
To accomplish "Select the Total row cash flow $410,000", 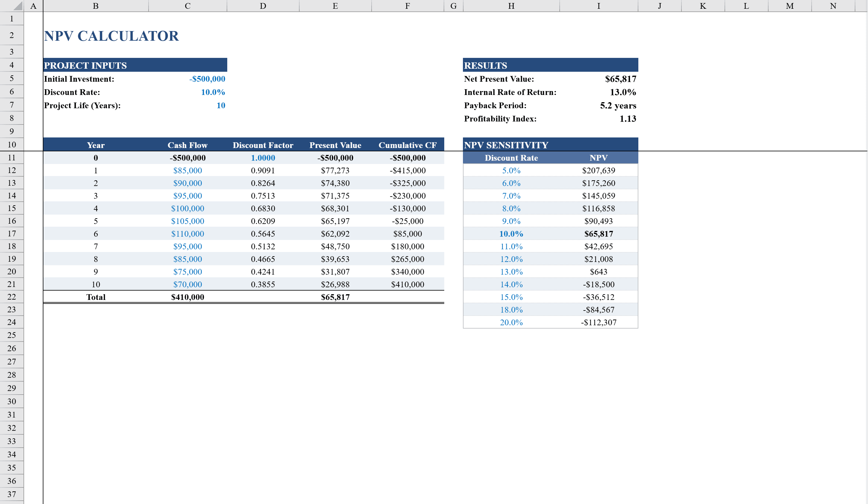I will tap(188, 297).
